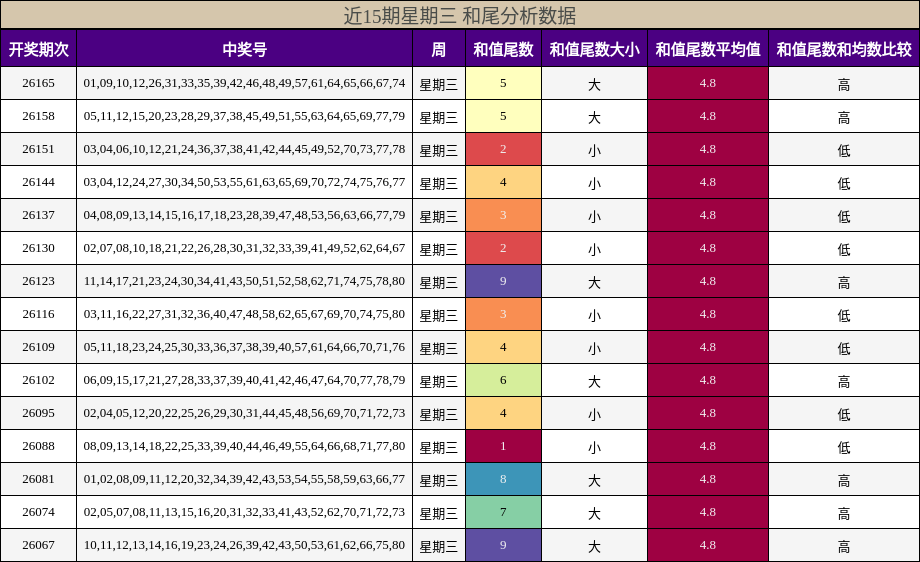Click the 和值尾数和均数比较 column header
Screen dimensions: 920x562
click(x=844, y=49)
